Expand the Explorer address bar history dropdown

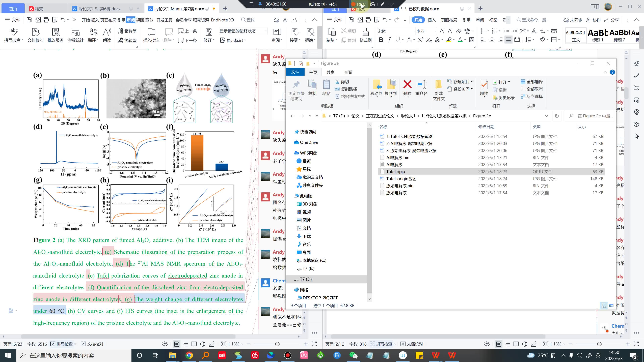546,116
